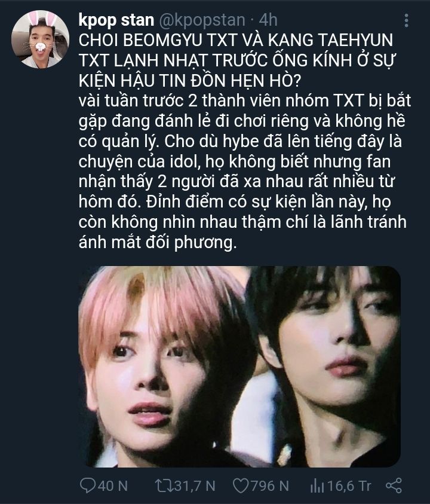
Task: Tap the reply speech bubble icon
Action: coord(87,485)
